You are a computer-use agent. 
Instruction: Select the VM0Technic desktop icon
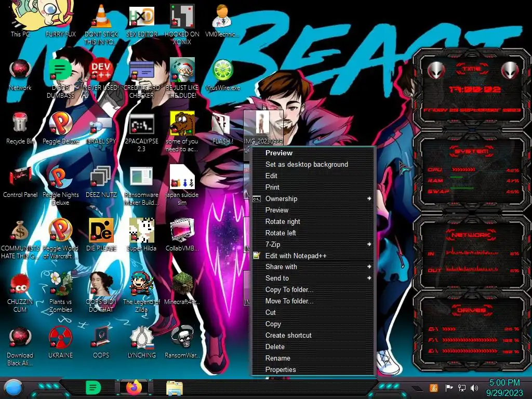click(x=222, y=20)
